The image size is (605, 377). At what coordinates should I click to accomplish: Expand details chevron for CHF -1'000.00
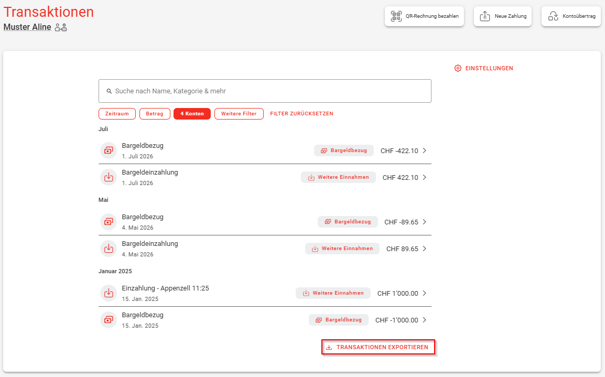point(424,320)
